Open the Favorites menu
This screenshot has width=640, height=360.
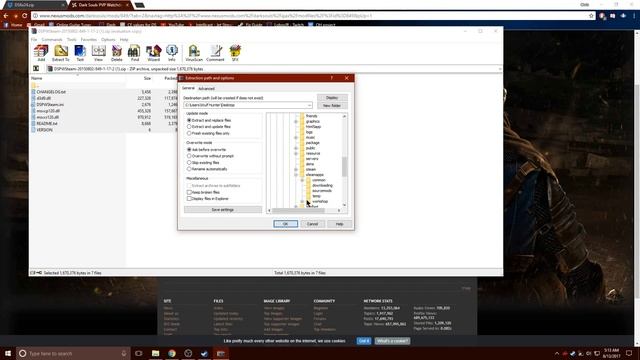89,40
